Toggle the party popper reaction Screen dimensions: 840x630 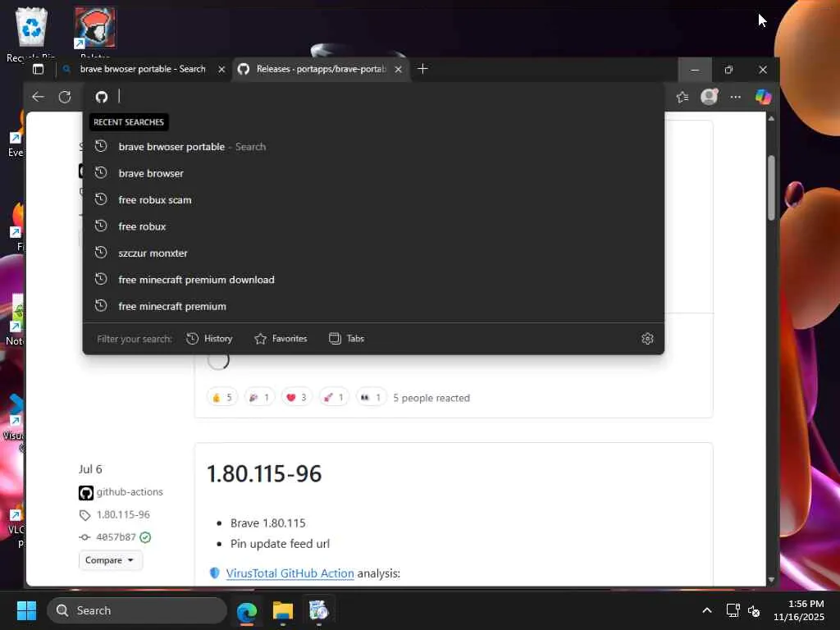point(259,398)
